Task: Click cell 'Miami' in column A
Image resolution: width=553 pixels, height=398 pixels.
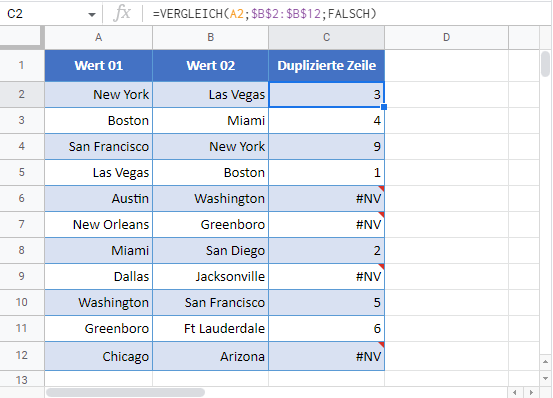Action: [99, 250]
